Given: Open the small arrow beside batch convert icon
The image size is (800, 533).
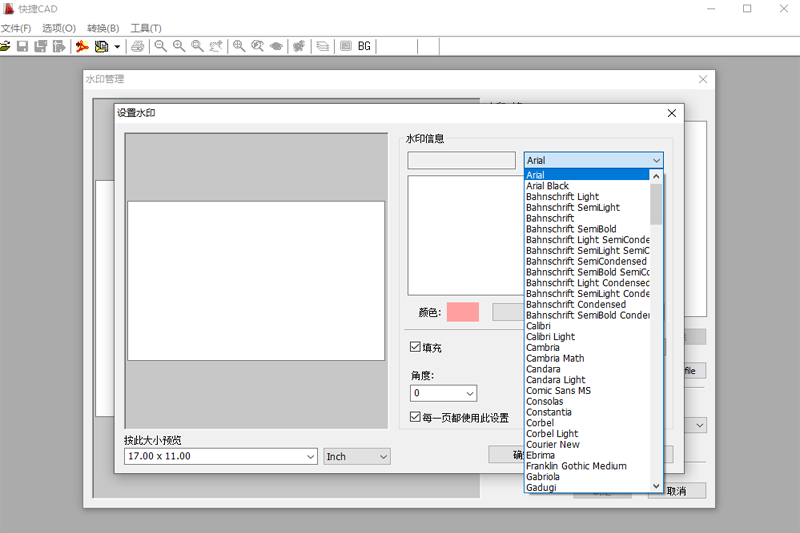Looking at the screenshot, I should tap(117, 47).
